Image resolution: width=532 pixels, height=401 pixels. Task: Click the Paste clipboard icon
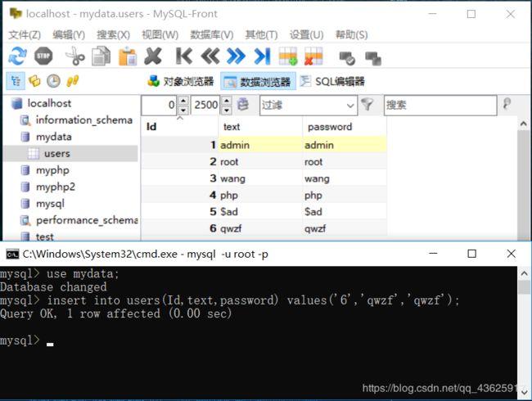point(128,56)
